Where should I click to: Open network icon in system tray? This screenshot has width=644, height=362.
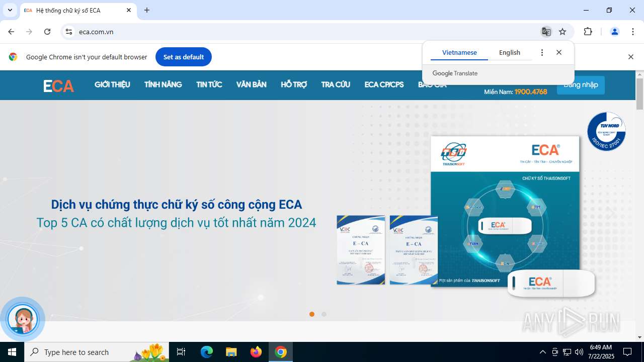(x=567, y=352)
